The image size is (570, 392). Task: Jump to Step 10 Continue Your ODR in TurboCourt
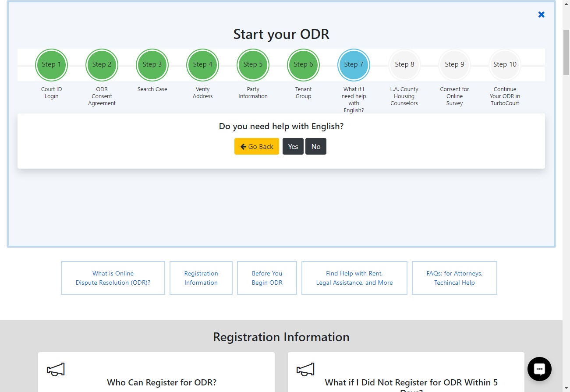tap(504, 64)
